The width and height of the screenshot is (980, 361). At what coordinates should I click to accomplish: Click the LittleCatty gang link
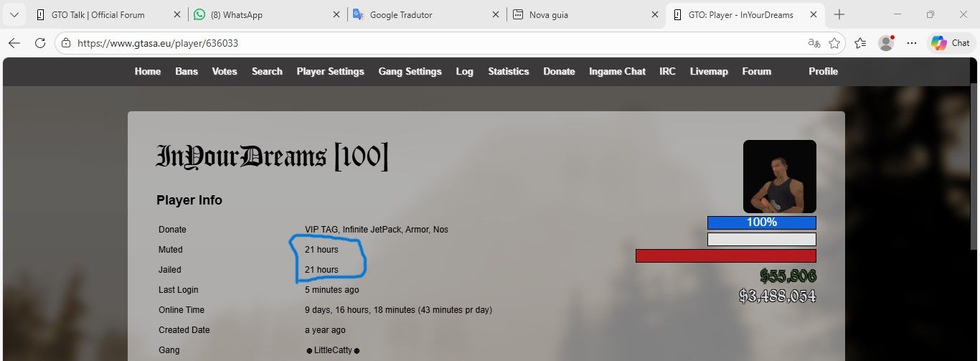[331, 350]
